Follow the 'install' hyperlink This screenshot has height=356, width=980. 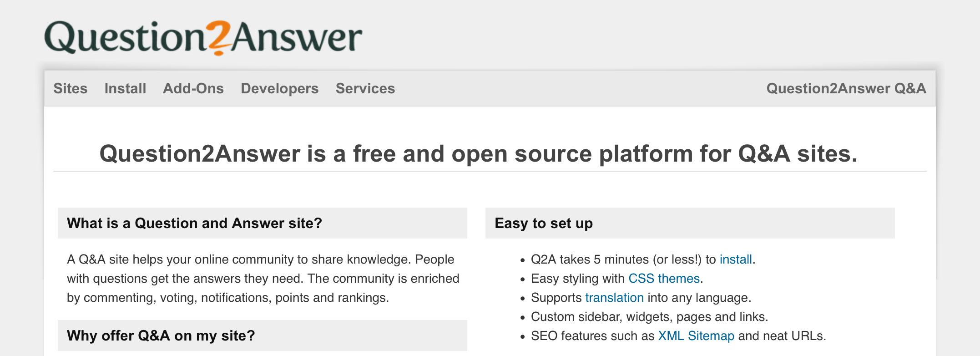click(736, 259)
